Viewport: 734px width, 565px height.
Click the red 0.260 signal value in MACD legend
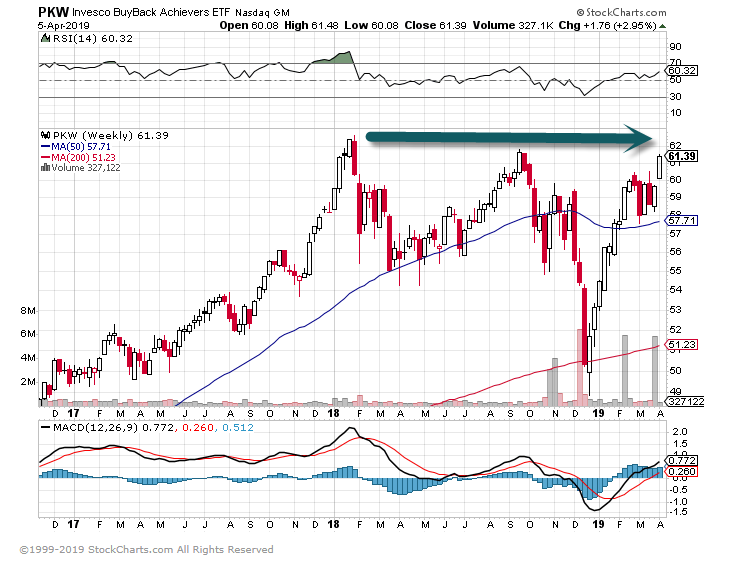click(198, 427)
